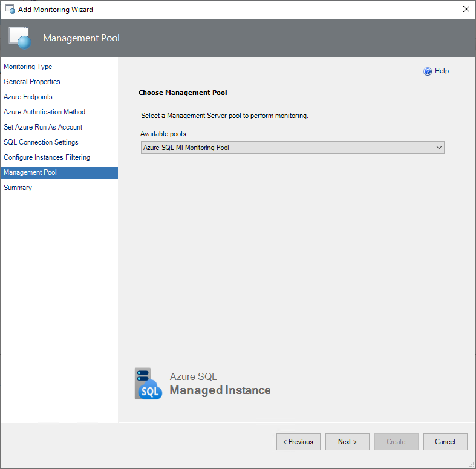This screenshot has height=469, width=476.
Task: Open Configure Instances Filtering step
Action: [x=47, y=158]
